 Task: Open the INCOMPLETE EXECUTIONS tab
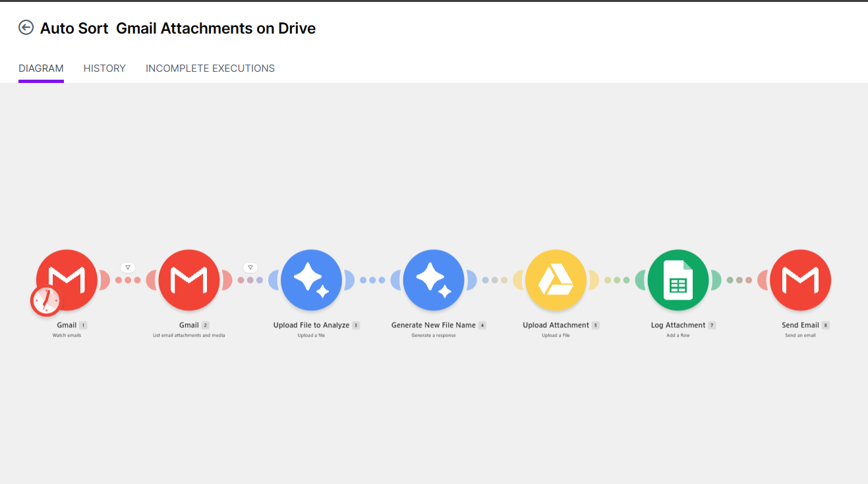210,68
